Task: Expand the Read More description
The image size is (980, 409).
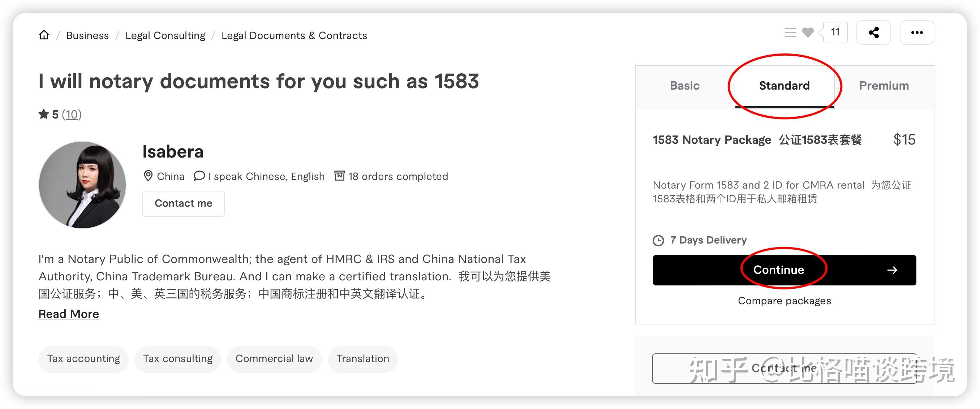Action: (69, 314)
